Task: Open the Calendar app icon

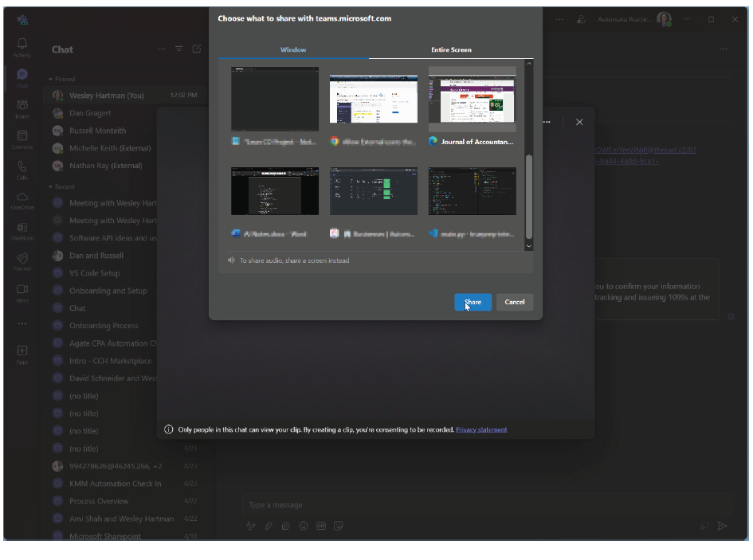Action: pyautogui.click(x=22, y=139)
